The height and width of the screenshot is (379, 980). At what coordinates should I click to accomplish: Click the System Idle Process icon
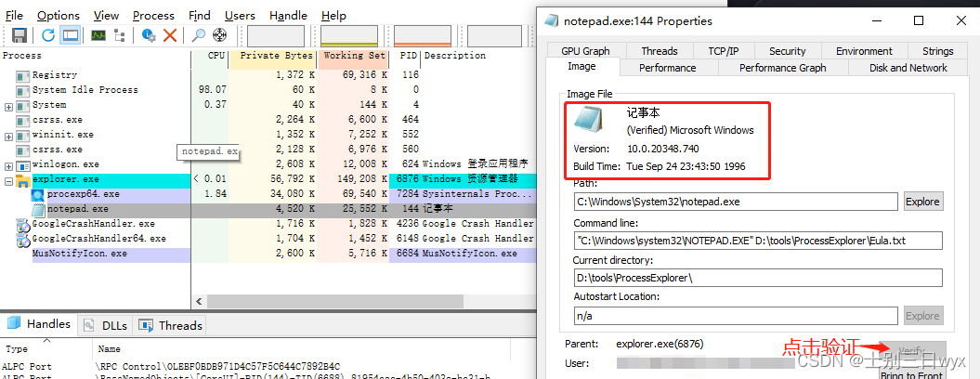click(23, 91)
